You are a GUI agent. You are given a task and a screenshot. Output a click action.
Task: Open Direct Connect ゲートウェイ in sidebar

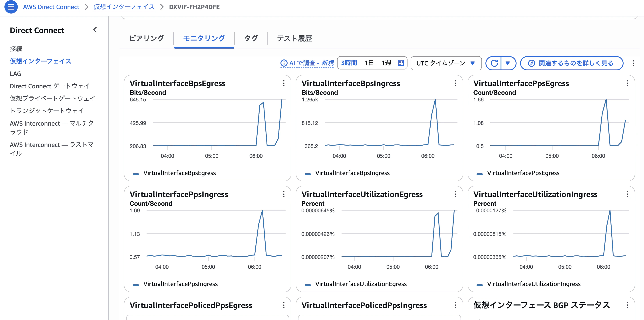[x=50, y=86]
